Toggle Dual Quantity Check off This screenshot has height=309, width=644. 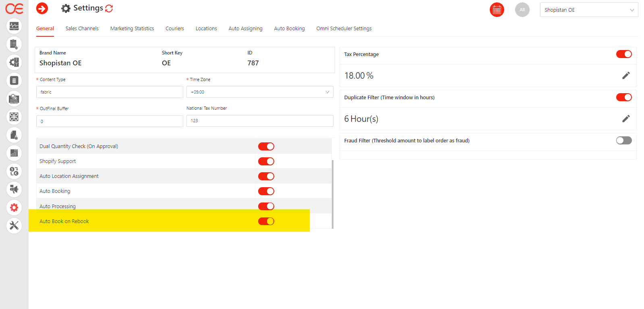(266, 146)
